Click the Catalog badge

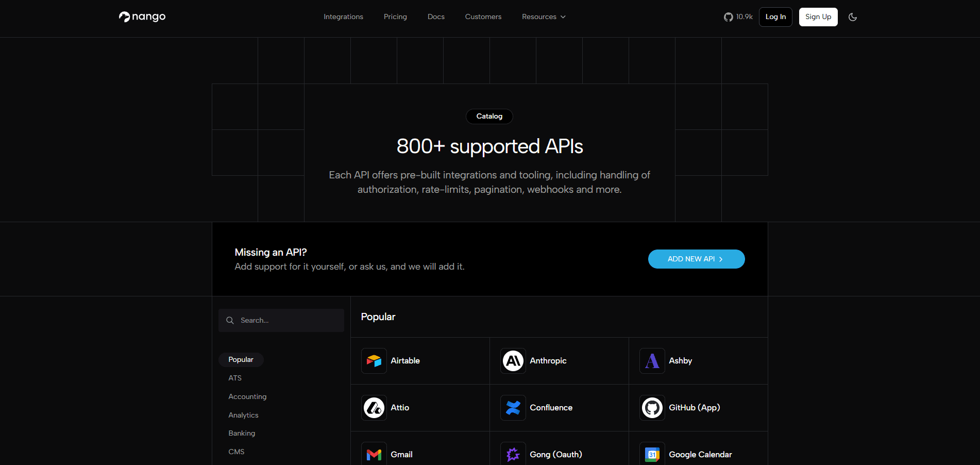[x=489, y=117]
